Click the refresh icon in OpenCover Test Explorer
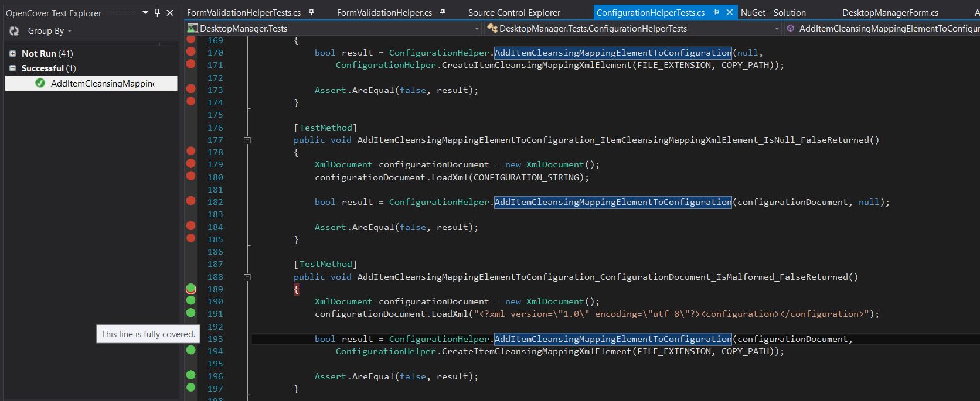980x401 pixels. point(14,31)
